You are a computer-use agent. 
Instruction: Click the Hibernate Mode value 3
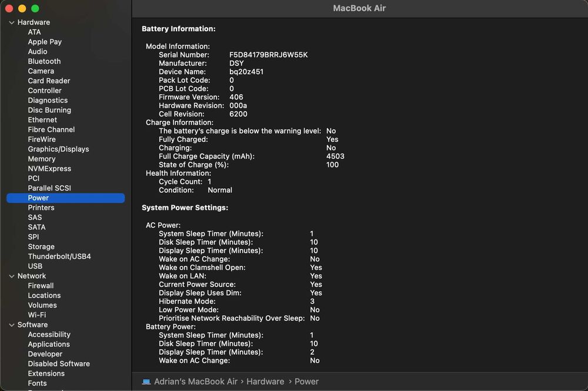(312, 302)
